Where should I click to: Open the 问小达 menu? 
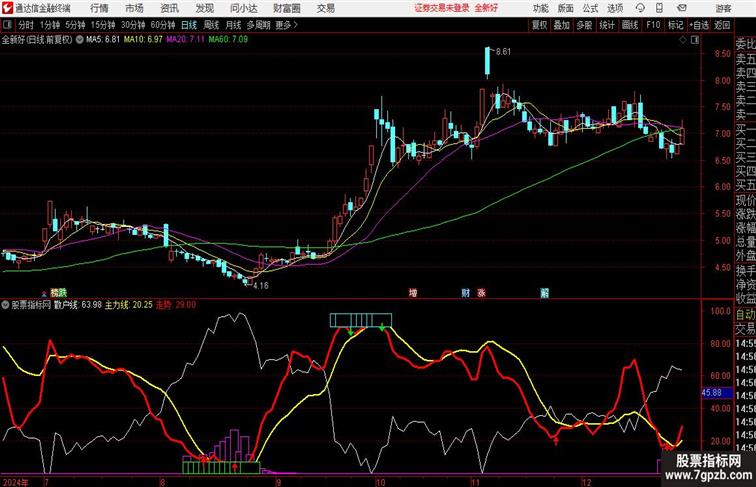(243, 8)
